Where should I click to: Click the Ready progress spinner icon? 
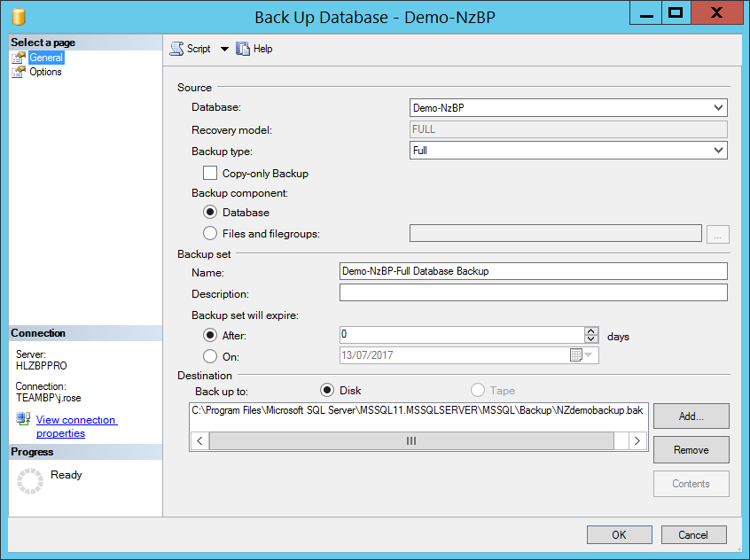(x=30, y=480)
